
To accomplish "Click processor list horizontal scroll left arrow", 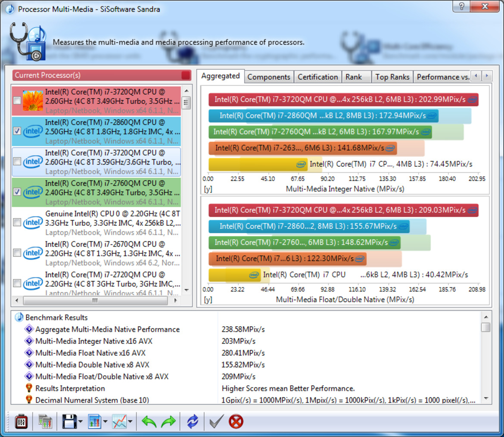I will tap(17, 300).
